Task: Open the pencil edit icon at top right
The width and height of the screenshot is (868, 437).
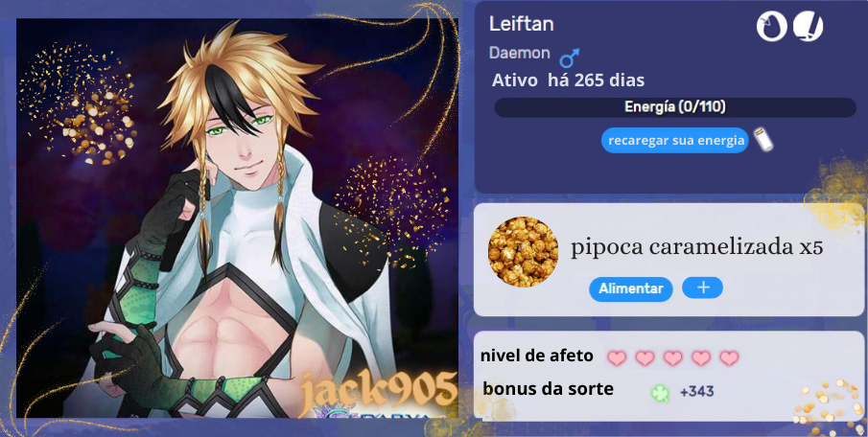Action: [x=809, y=27]
